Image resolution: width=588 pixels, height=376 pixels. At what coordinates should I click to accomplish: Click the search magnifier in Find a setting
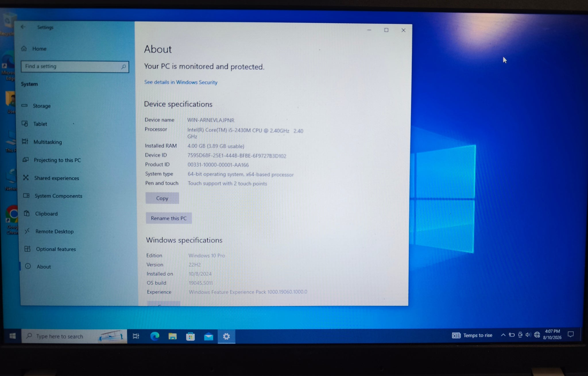(x=123, y=67)
